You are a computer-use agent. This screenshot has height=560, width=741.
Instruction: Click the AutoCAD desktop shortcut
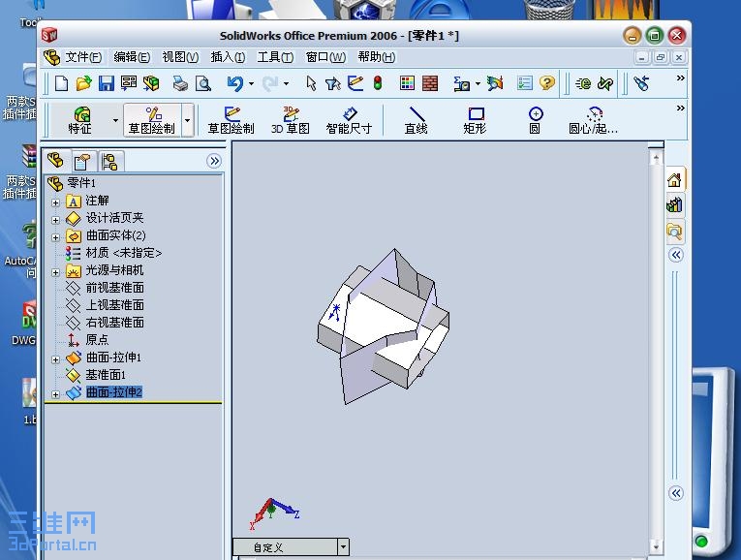click(x=21, y=249)
